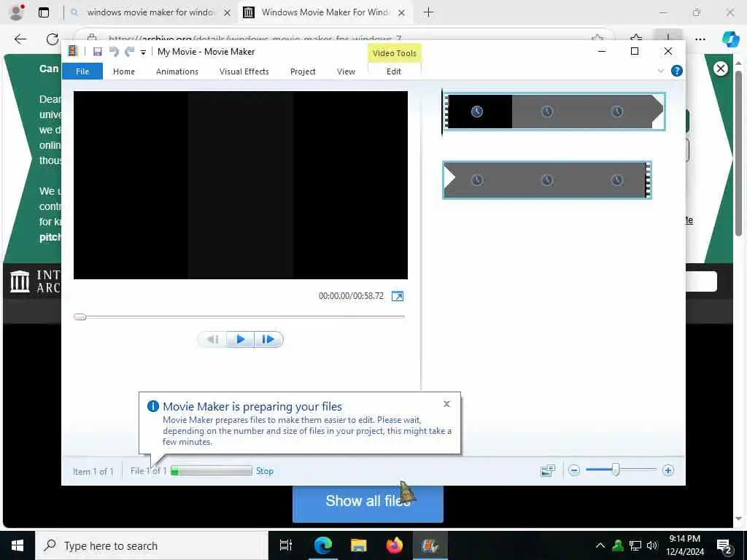Click the 'Show all files' button on archive.org page
Image resolution: width=747 pixels, height=560 pixels.
[368, 503]
